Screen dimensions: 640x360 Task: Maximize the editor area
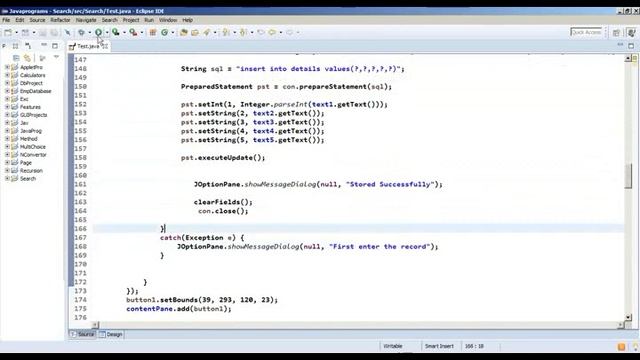tap(631, 46)
